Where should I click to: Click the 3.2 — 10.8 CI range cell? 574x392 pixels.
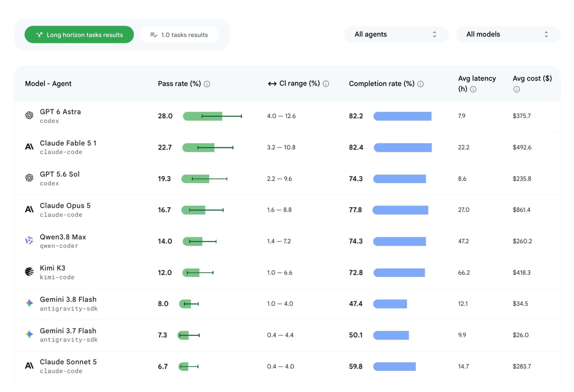click(281, 147)
